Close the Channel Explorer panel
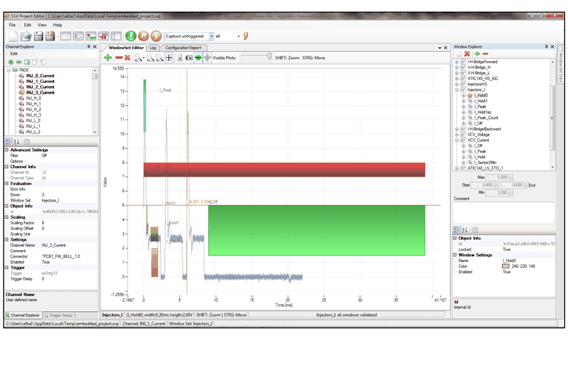The image size is (568, 392). [x=95, y=47]
